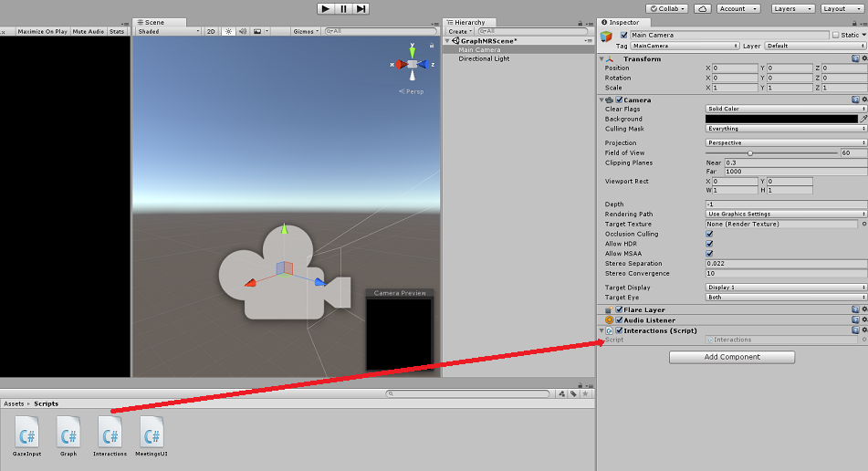Toggle scene audio speaker icon
Screen dimensions: 868x471
(x=243, y=32)
